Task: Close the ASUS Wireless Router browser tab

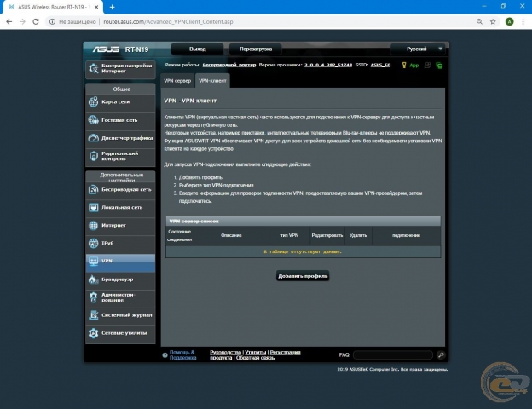Action: 96,7
